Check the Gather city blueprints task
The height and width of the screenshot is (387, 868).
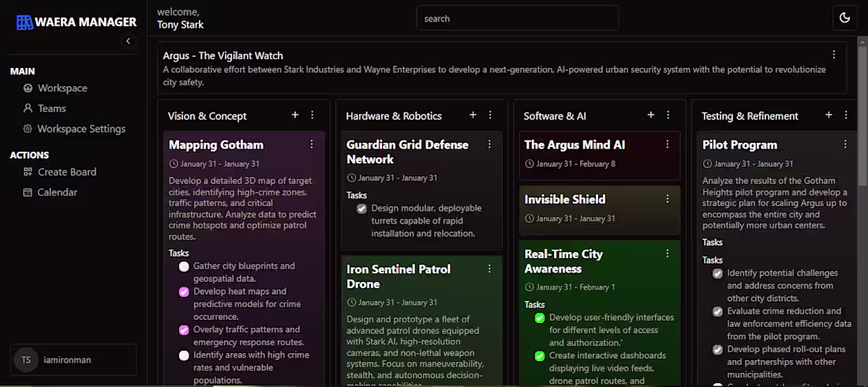[184, 267]
